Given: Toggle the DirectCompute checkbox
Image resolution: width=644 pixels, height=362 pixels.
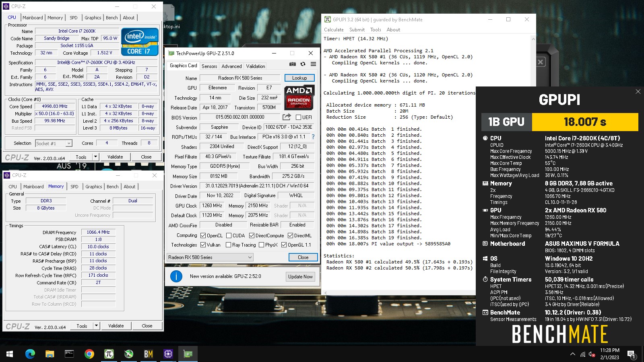Looking at the screenshot, I should pyautogui.click(x=252, y=236).
